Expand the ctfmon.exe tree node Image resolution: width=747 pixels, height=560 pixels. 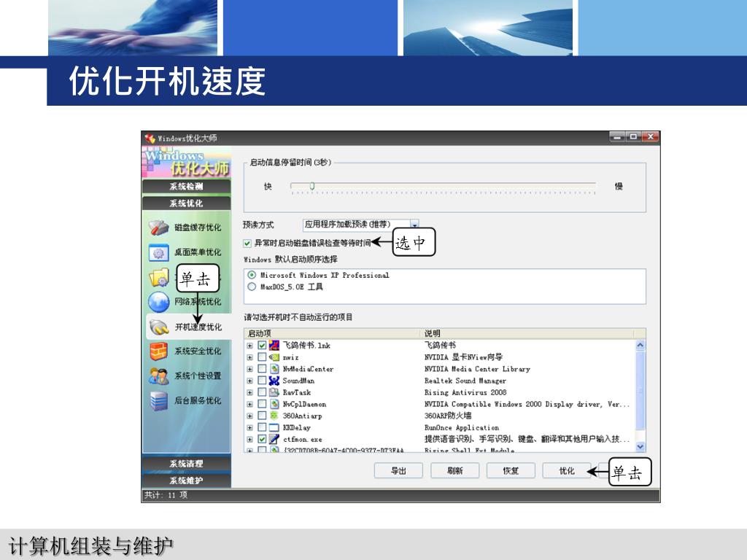coord(249,440)
